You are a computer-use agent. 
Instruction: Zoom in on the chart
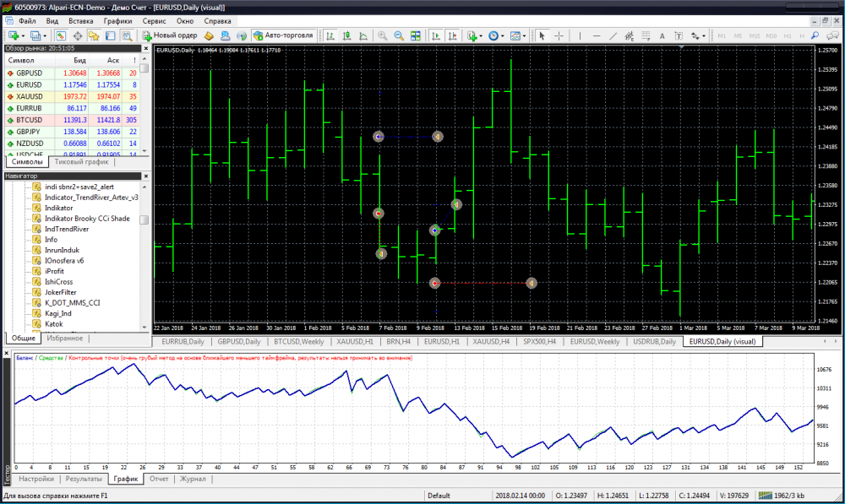(383, 35)
